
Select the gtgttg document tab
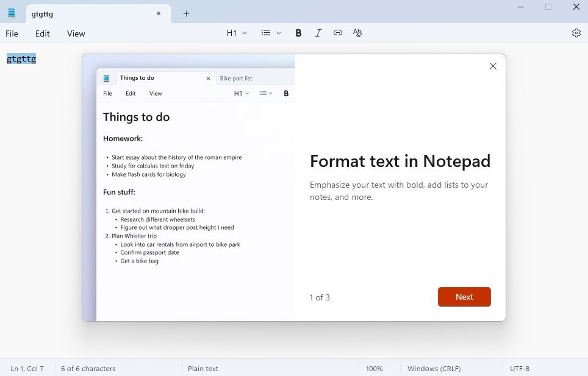pyautogui.click(x=99, y=14)
